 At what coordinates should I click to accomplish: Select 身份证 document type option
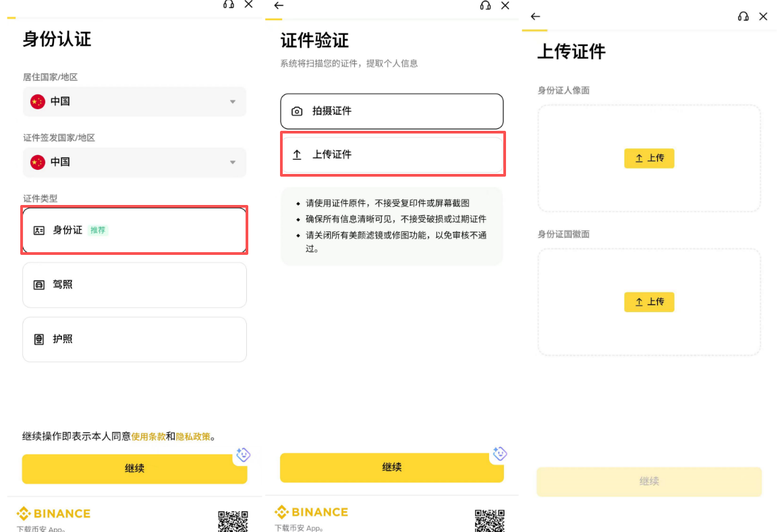134,231
